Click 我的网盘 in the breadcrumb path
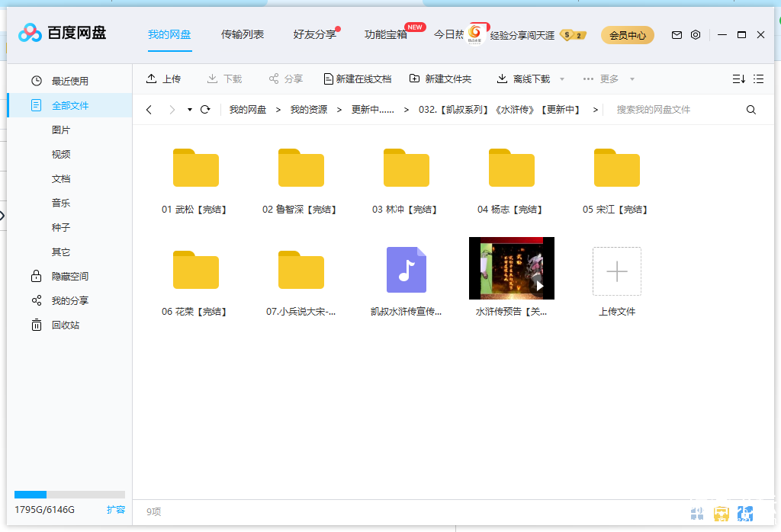The height and width of the screenshot is (532, 781). [x=248, y=110]
